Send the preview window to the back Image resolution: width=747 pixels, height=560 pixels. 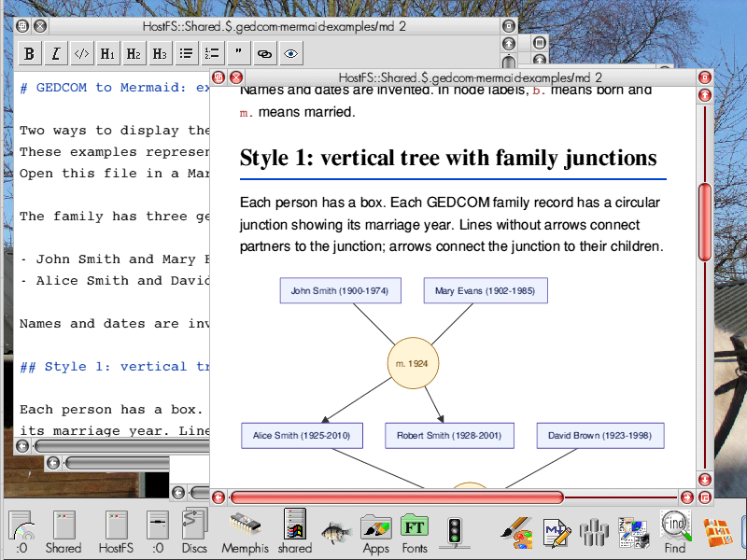click(218, 77)
